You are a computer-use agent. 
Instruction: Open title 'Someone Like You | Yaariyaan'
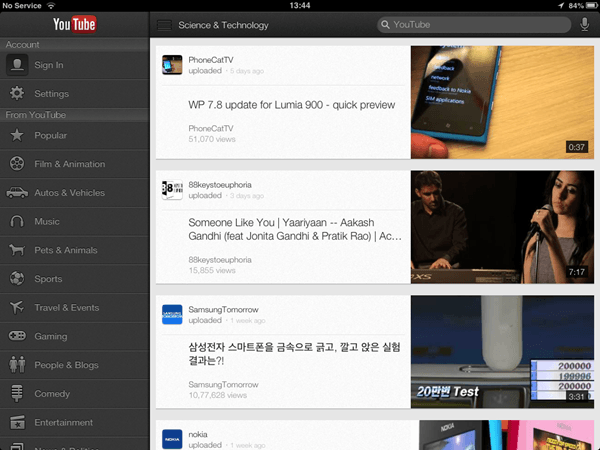pyautogui.click(x=295, y=229)
